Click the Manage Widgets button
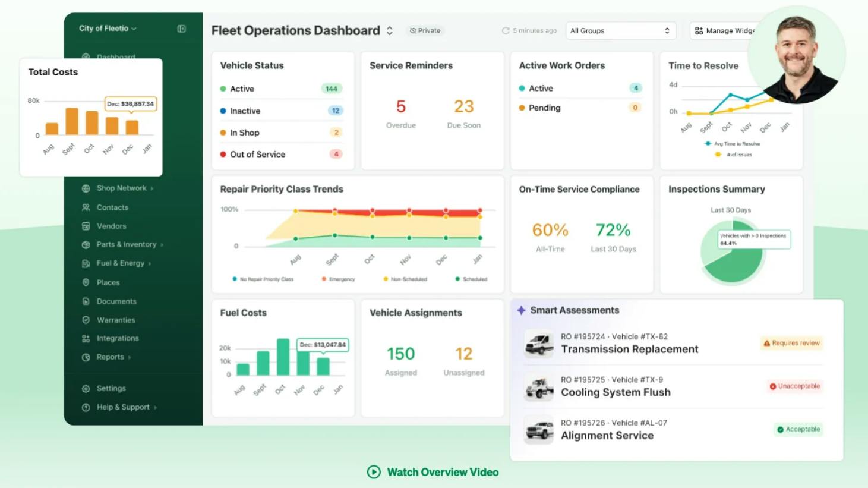The width and height of the screenshot is (868, 488). pos(724,31)
